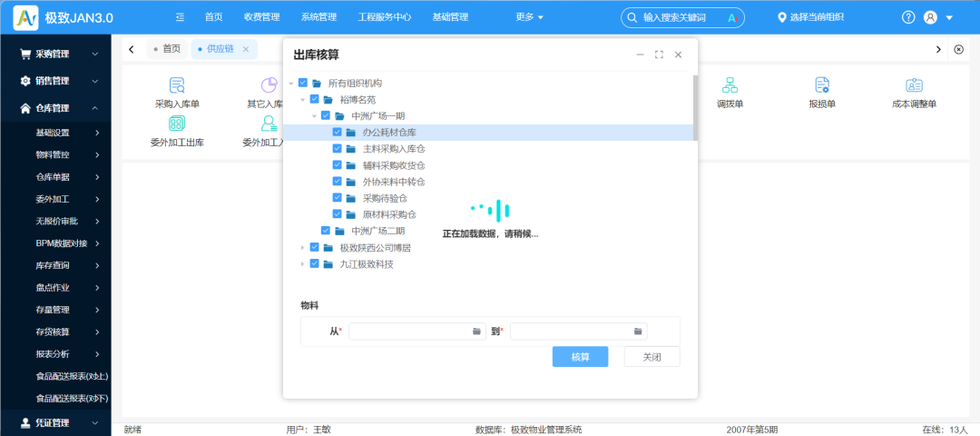Switch to 首页 tab

[x=167, y=49]
